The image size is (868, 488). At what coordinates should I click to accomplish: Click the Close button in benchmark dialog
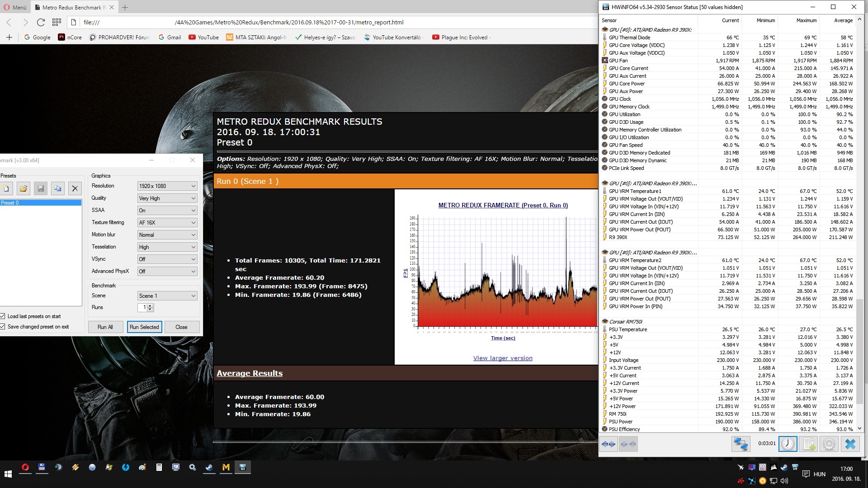181,327
